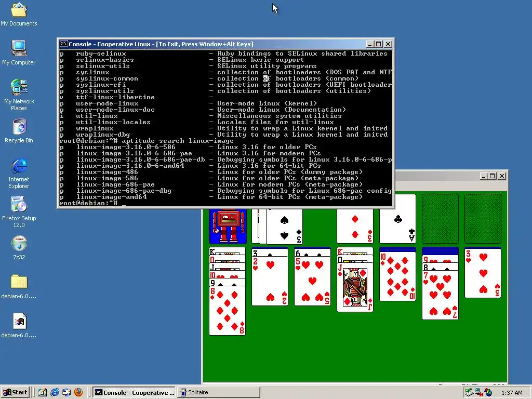Select the 10 of diamonds tableau card
Screen dimensions: 532x399
pos(397,276)
